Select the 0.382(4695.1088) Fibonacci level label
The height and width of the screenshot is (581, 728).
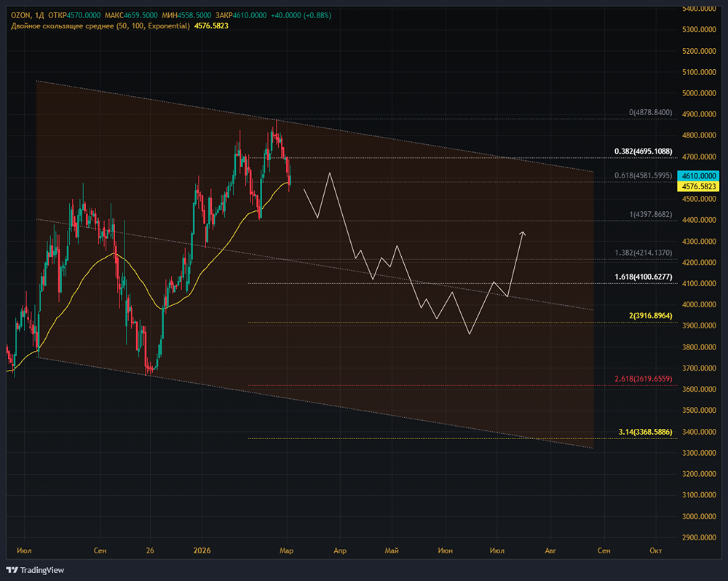tap(643, 151)
